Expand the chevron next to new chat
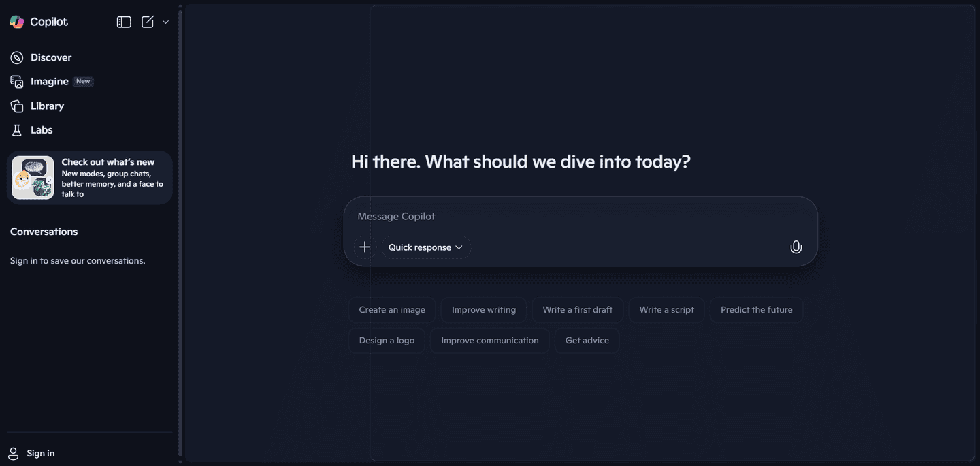This screenshot has width=980, height=466. [x=165, y=22]
